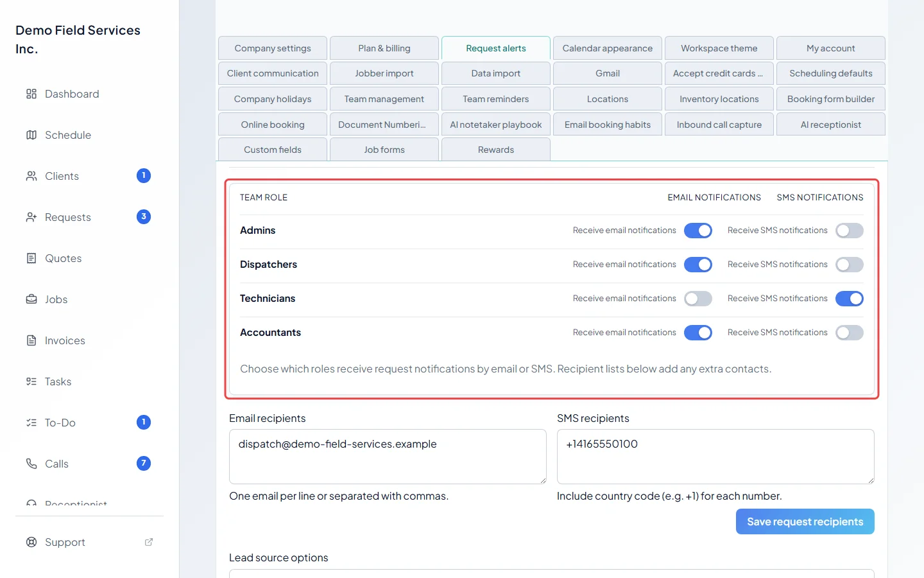Click the Clients badge showing 1
This screenshot has width=924, height=578.
point(144,175)
